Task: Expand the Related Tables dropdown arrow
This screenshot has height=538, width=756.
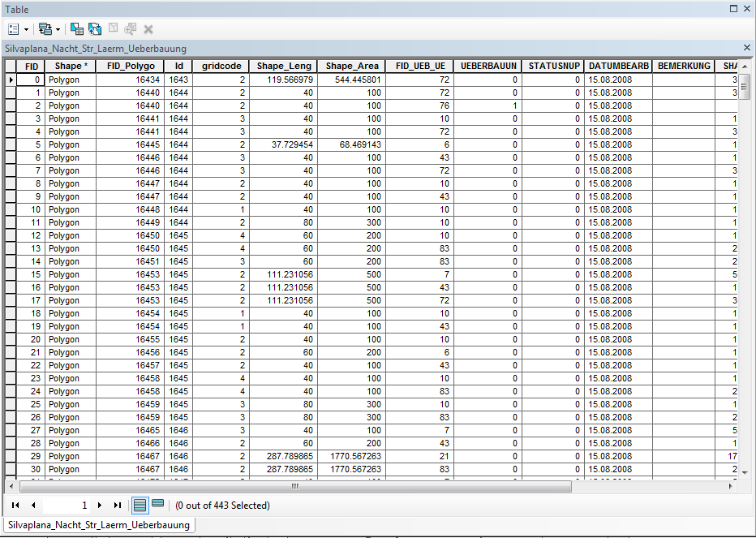Action: pos(58,29)
